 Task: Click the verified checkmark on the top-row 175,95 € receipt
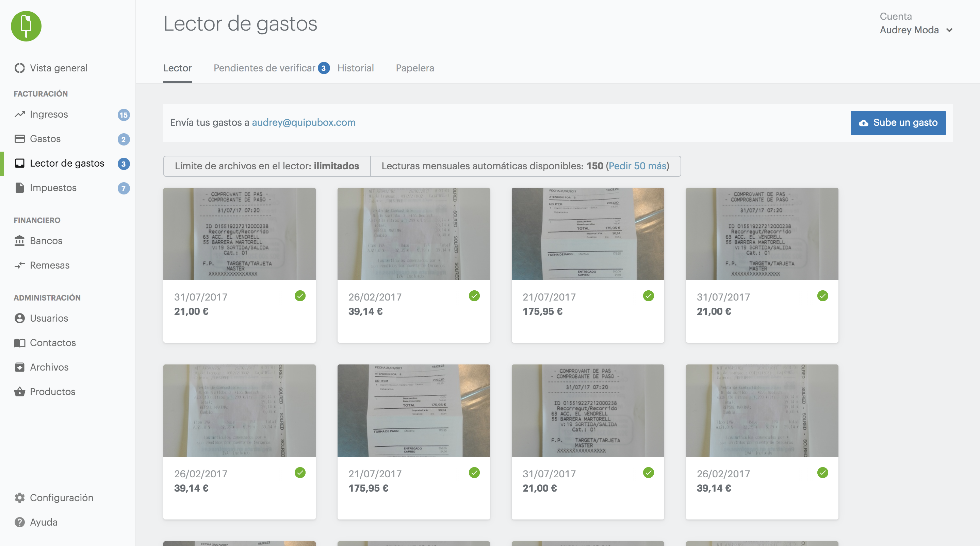coord(648,296)
